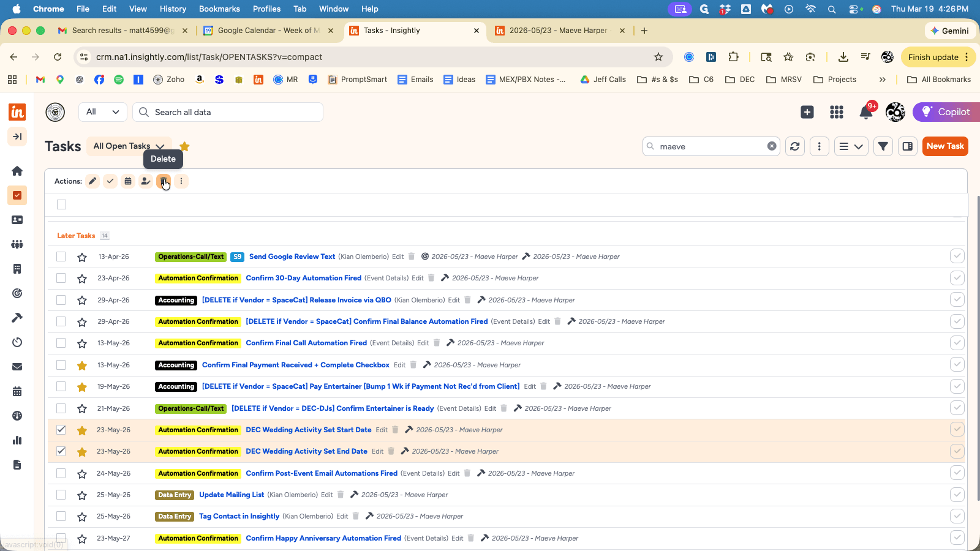The image size is (980, 551).
Task: Click the calendar icon in Actions bar
Action: [128, 181]
